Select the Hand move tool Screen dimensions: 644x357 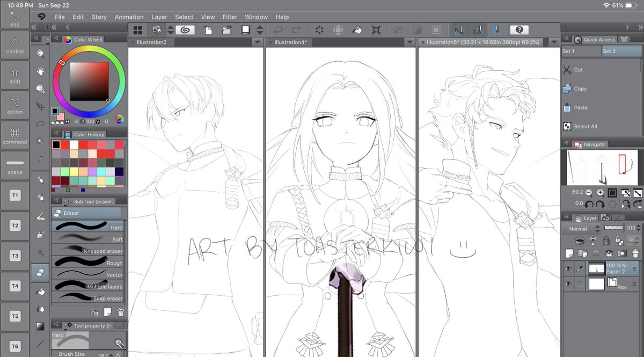coord(40,71)
